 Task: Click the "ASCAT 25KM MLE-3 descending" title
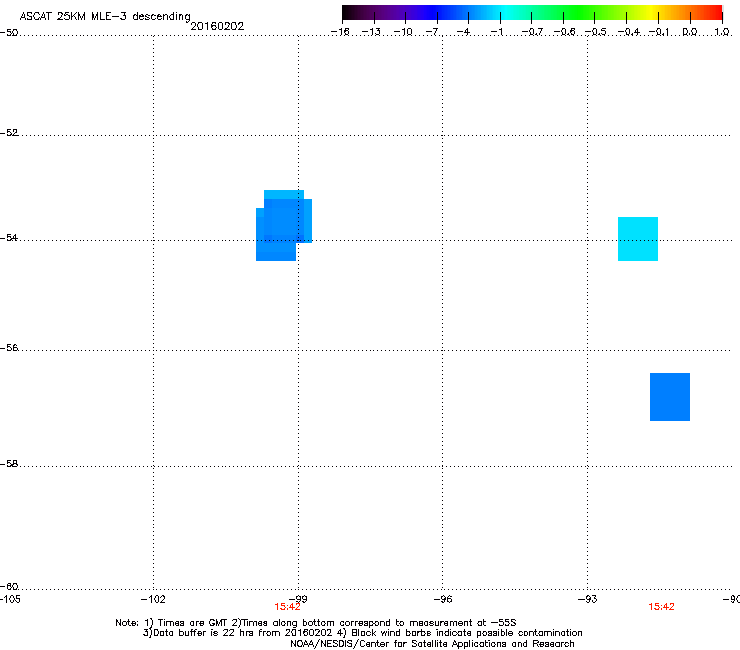[105, 17]
